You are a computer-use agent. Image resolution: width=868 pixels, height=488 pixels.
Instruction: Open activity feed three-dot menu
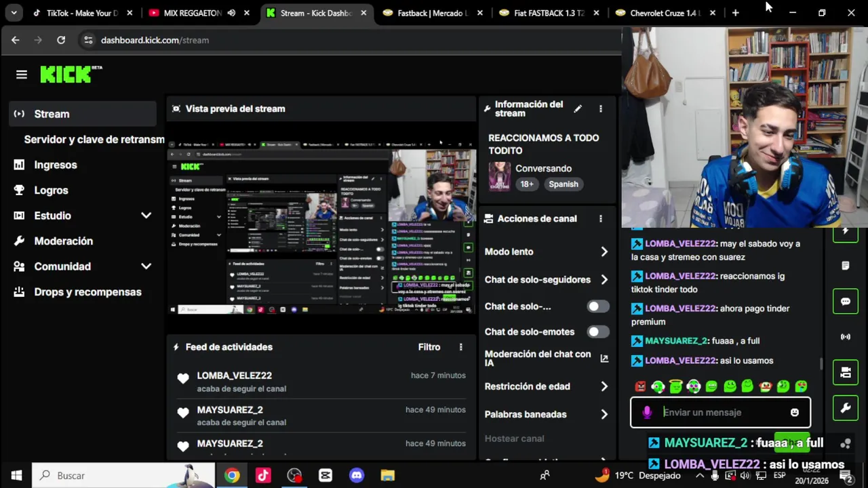tap(460, 347)
